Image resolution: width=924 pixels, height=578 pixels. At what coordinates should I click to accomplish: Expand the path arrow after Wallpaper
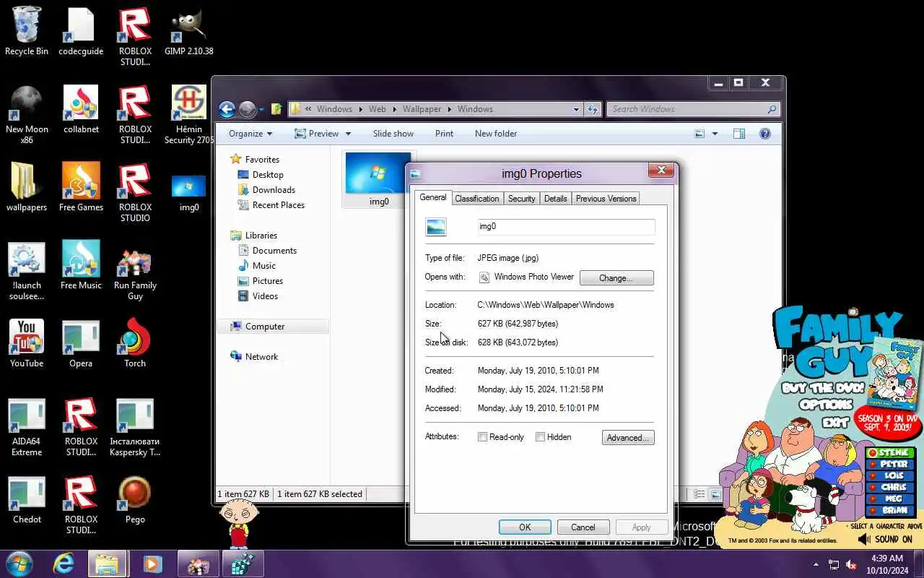click(448, 109)
